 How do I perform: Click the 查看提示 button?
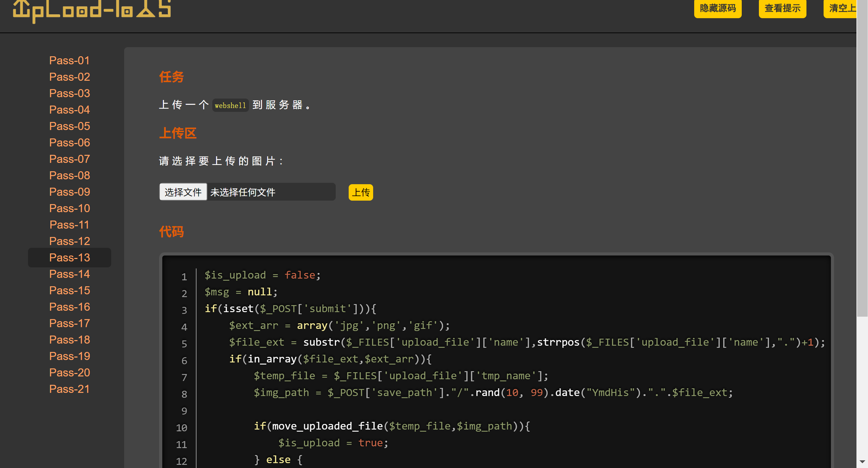click(x=782, y=8)
